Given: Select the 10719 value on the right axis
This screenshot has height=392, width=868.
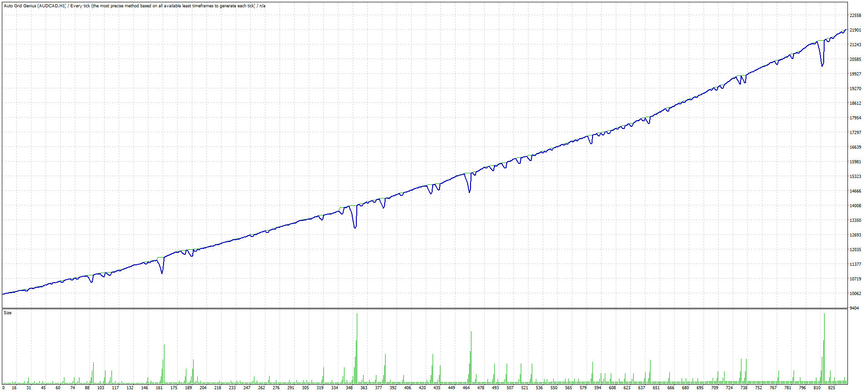Looking at the screenshot, I should [855, 279].
